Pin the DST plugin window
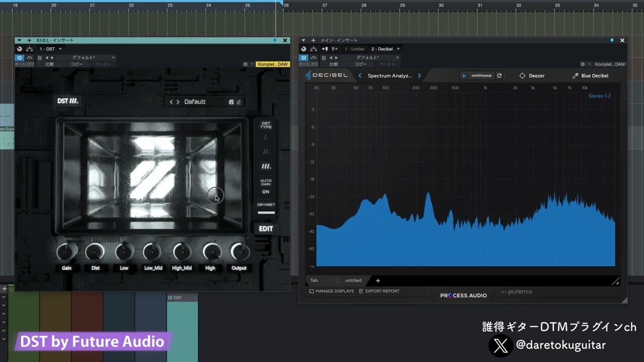The width and height of the screenshot is (644, 362). pos(275,40)
